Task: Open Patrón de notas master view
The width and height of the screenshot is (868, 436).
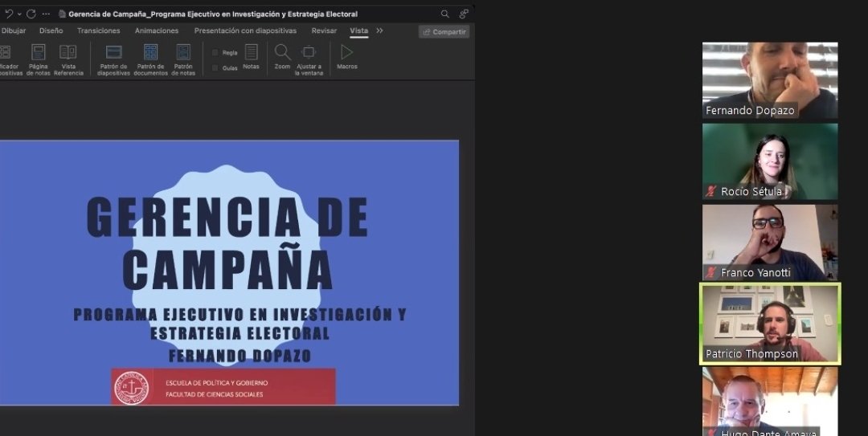Action: pyautogui.click(x=183, y=59)
